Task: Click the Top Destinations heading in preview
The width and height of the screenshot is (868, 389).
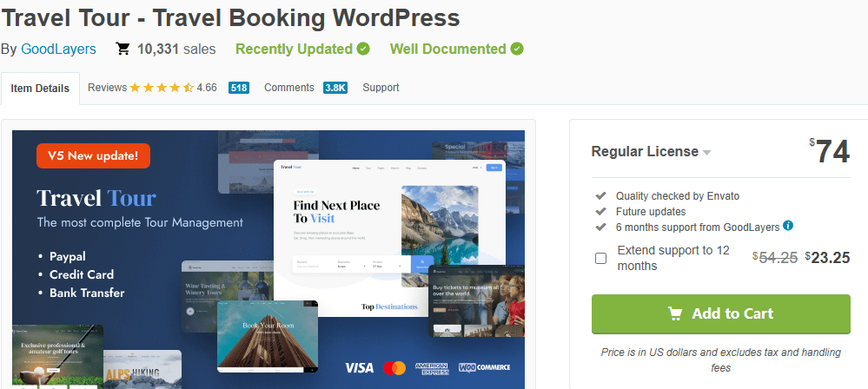Action: coord(390,307)
